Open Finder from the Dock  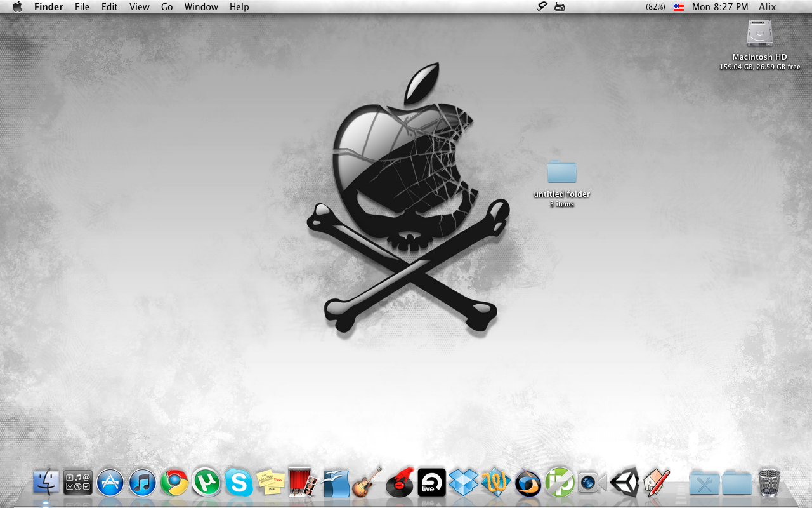tap(46, 483)
